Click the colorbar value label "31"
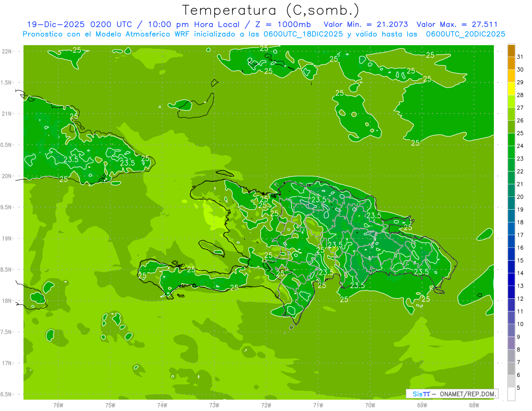This screenshot has height=411, width=532. pyautogui.click(x=520, y=57)
